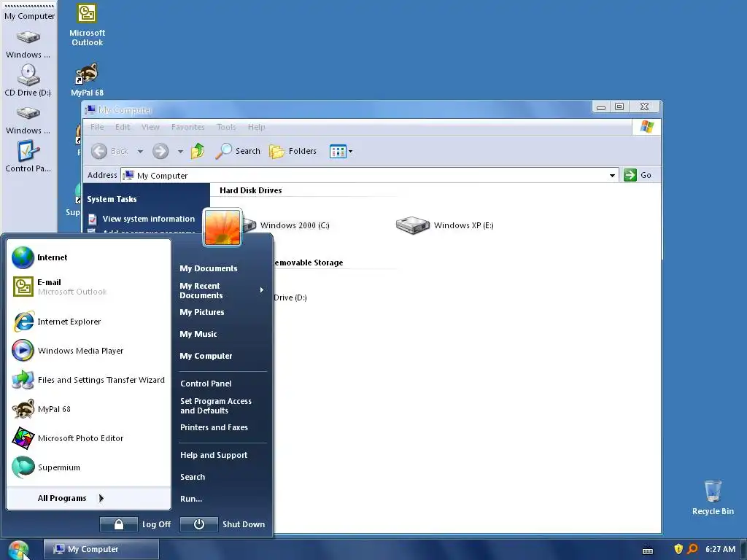Click Search in My Computer toolbar

pyautogui.click(x=238, y=152)
